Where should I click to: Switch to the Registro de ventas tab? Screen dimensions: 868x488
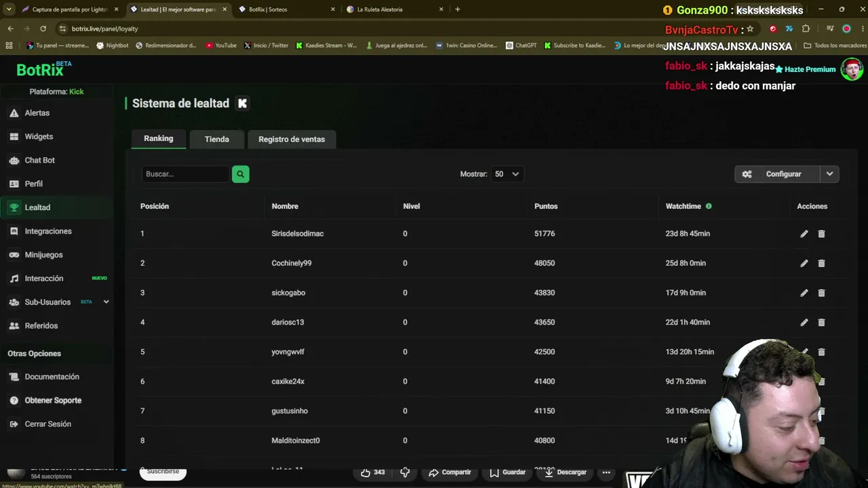point(292,139)
